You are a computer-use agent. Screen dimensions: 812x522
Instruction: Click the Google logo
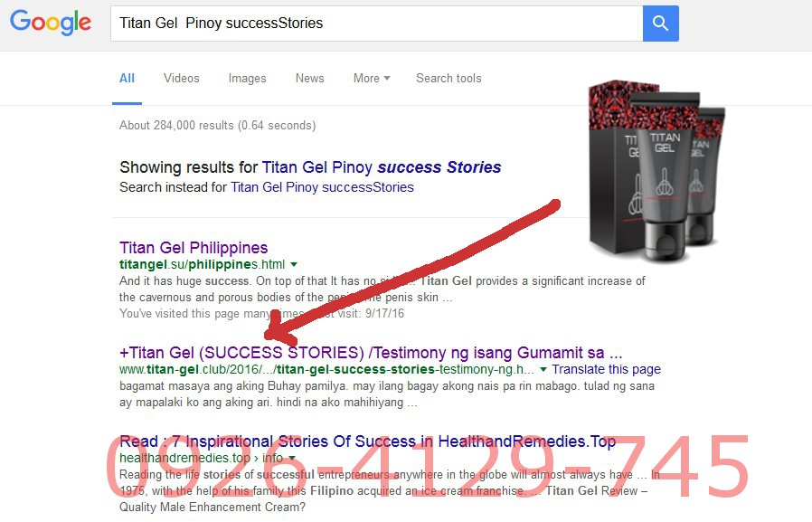(51, 23)
